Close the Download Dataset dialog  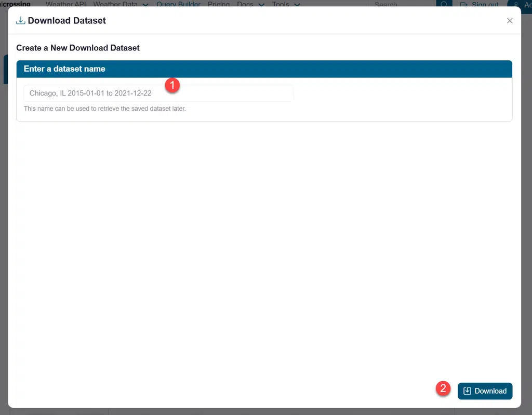pos(510,21)
